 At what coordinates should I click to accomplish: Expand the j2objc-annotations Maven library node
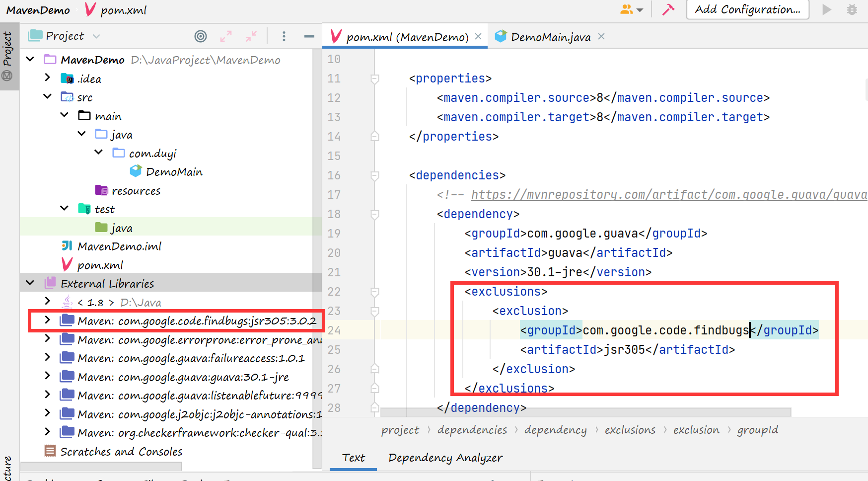pyautogui.click(x=47, y=413)
